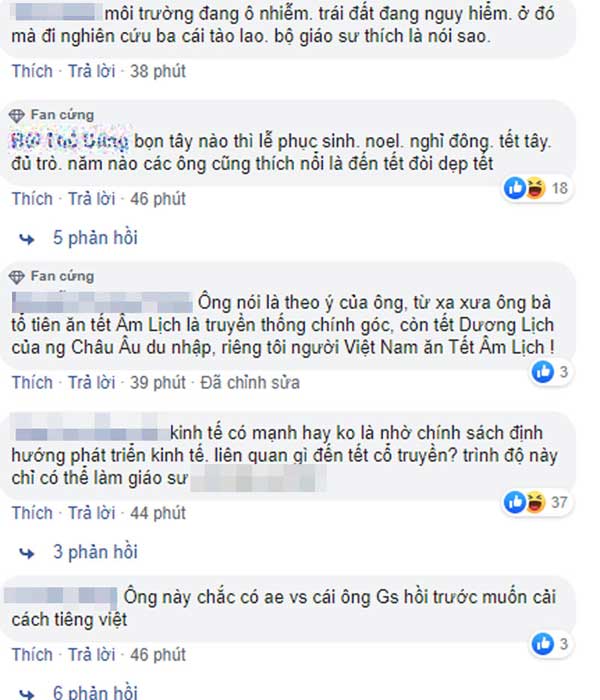Click Thích on the 38 phút comment

click(x=32, y=71)
